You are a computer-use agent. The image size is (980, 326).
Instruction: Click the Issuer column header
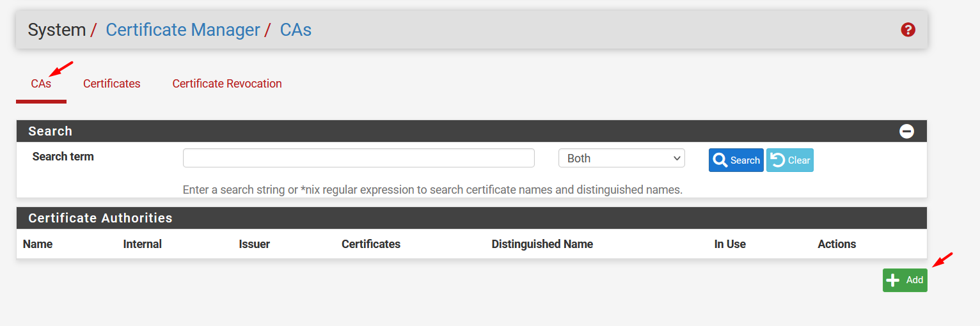click(x=254, y=244)
